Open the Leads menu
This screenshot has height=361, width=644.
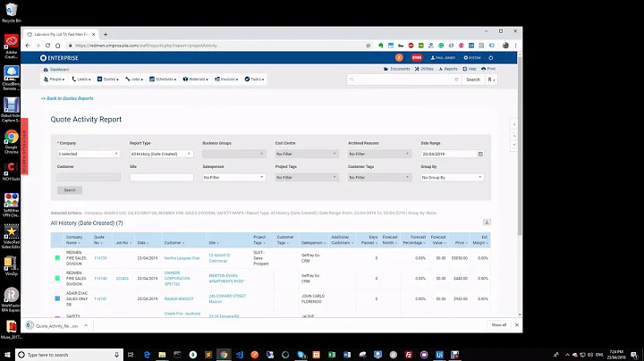click(81, 80)
